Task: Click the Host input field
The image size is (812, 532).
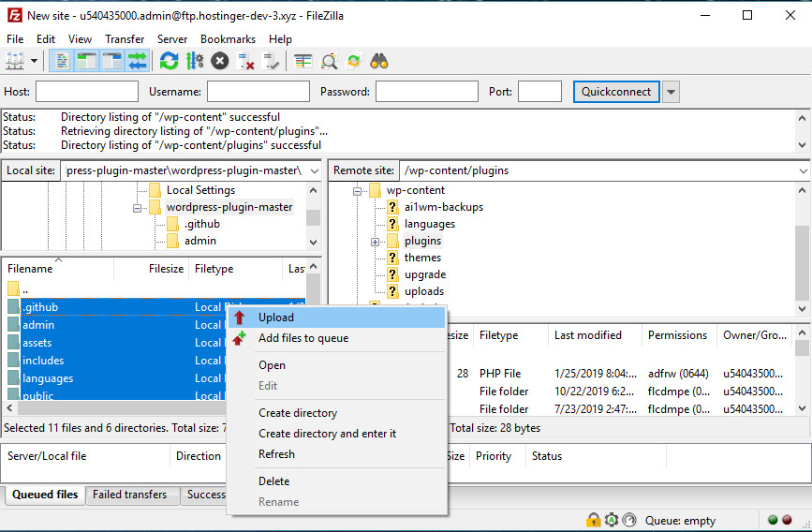Action: coord(86,92)
